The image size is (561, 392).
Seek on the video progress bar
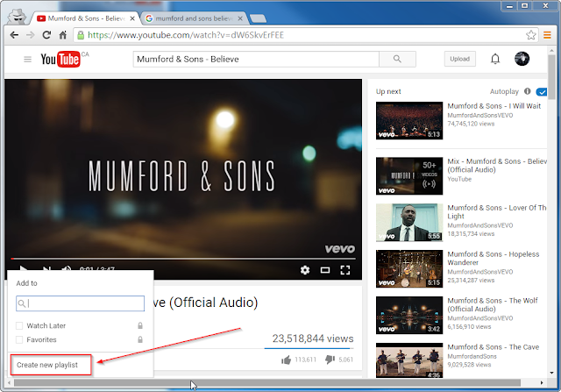[183, 258]
